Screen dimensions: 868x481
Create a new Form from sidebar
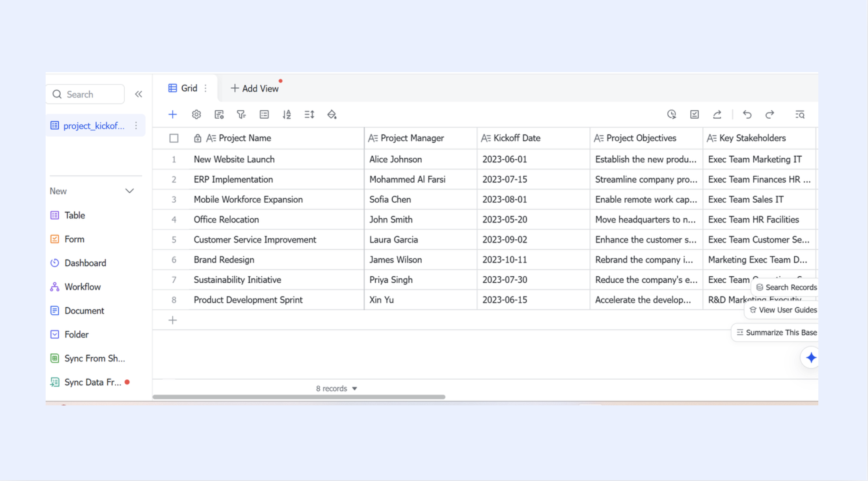[x=67, y=239]
